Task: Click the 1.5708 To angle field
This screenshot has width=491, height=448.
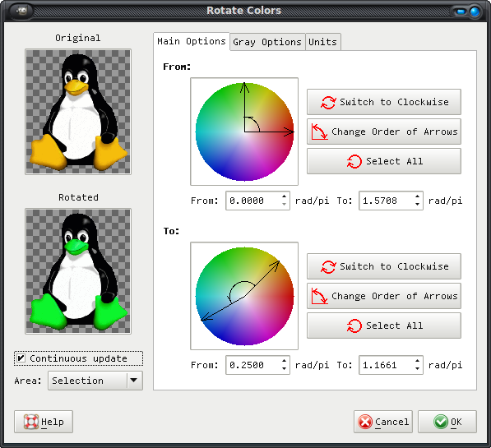Action: (386, 201)
